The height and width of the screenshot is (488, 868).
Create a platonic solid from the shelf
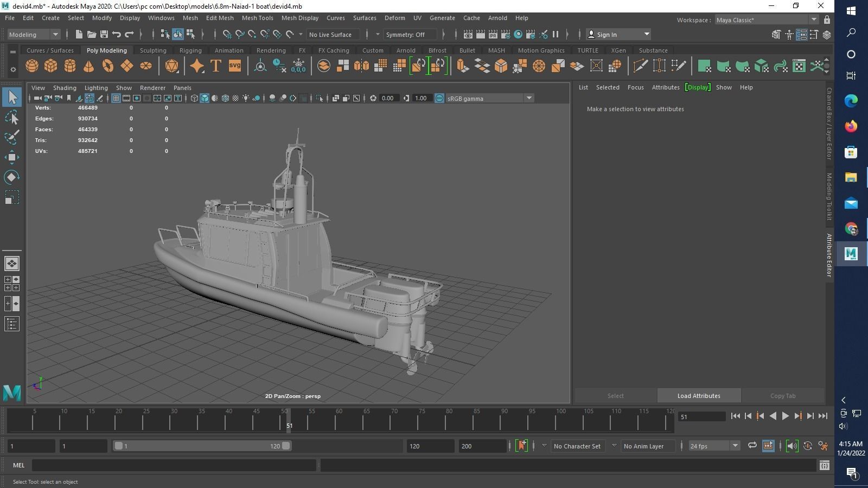172,66
